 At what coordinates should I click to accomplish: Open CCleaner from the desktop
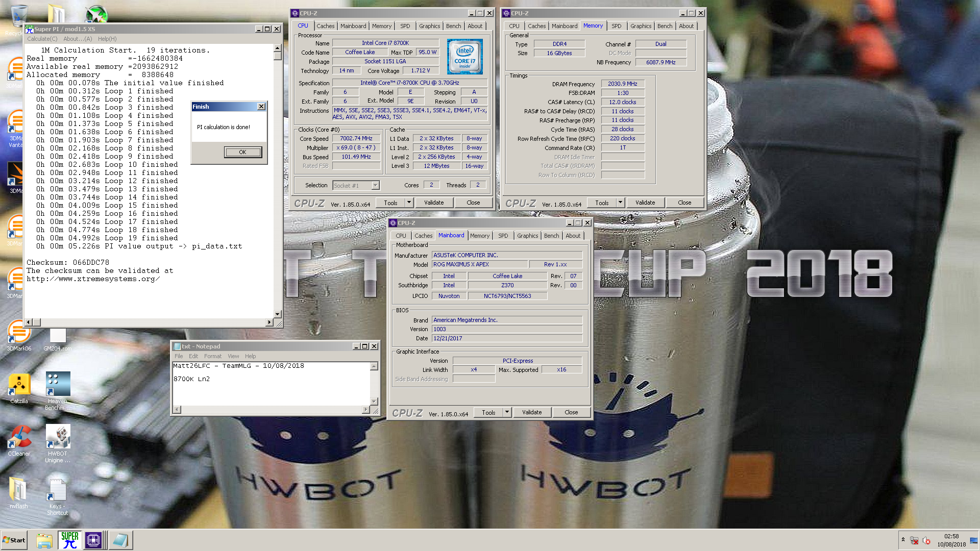[x=19, y=440]
